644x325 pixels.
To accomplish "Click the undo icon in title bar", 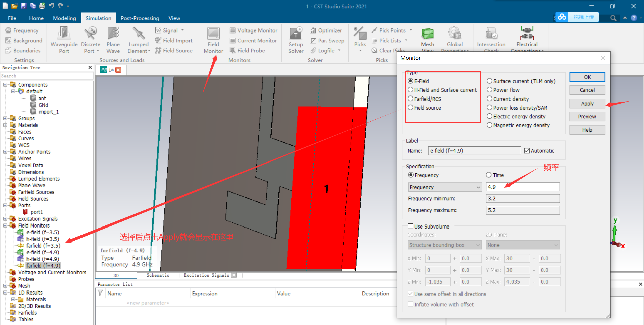I will point(51,6).
